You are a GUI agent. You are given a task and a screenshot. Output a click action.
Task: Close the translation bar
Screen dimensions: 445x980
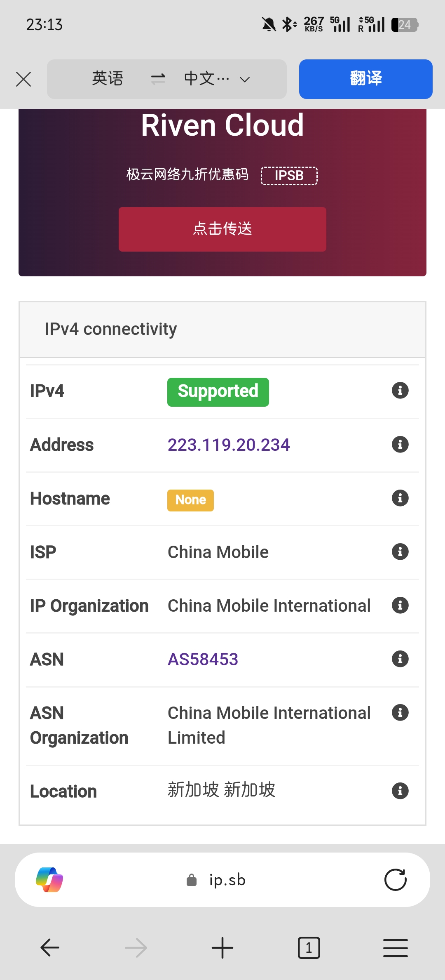[x=23, y=79]
